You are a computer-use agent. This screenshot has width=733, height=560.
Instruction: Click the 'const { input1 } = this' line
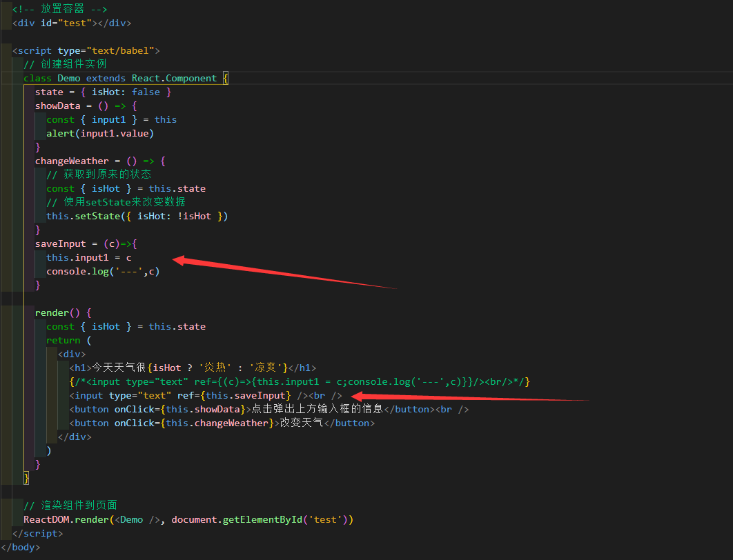(x=111, y=119)
